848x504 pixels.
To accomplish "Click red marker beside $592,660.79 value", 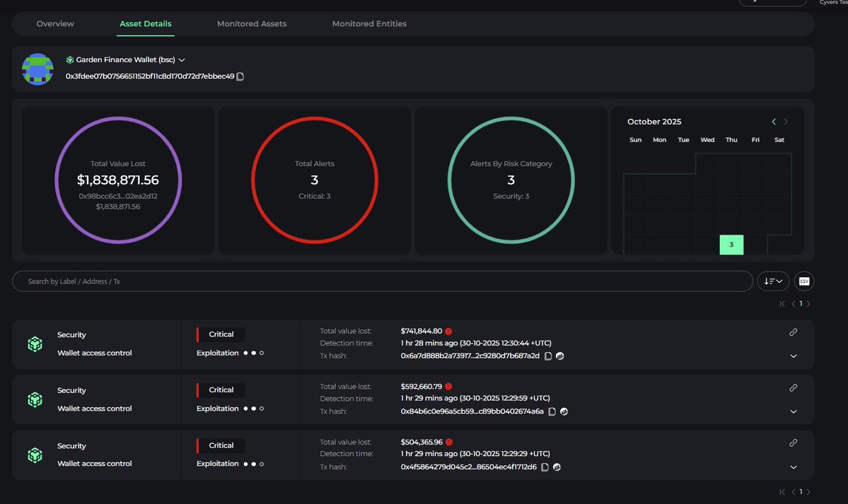I will [448, 387].
